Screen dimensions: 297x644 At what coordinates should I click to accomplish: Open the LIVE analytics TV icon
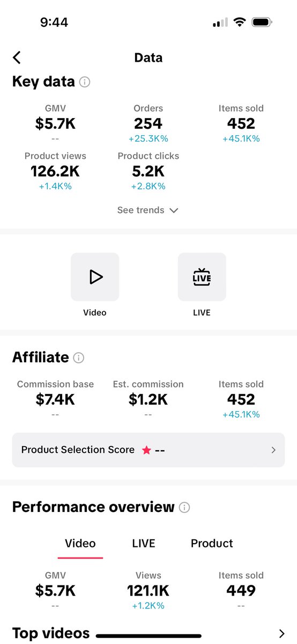[x=202, y=277]
